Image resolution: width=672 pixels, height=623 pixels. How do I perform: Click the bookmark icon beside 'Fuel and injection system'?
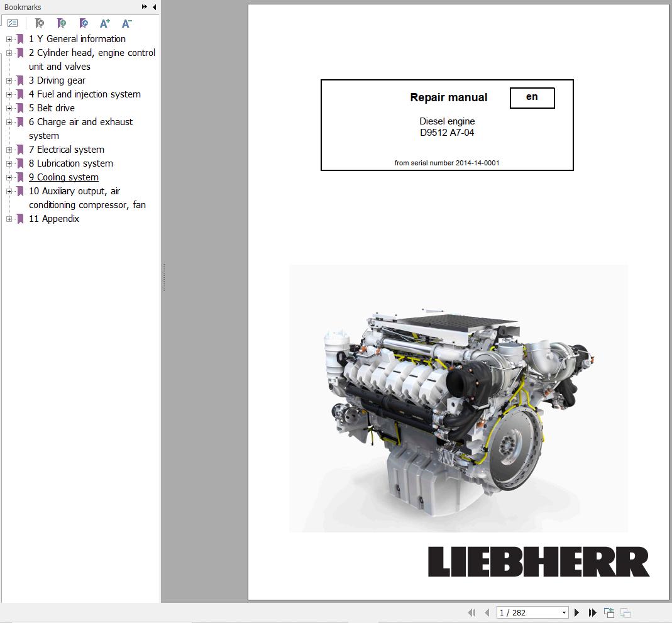(19, 94)
